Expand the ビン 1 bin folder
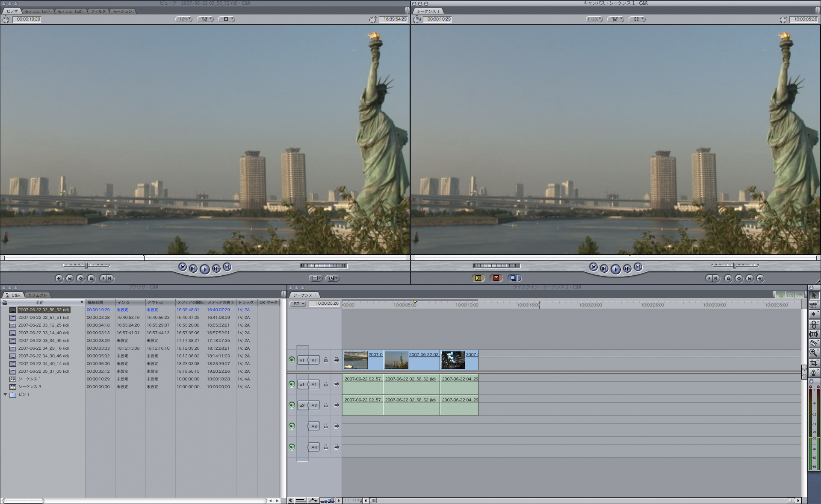Screen dimensions: 821x504 (x=5, y=394)
